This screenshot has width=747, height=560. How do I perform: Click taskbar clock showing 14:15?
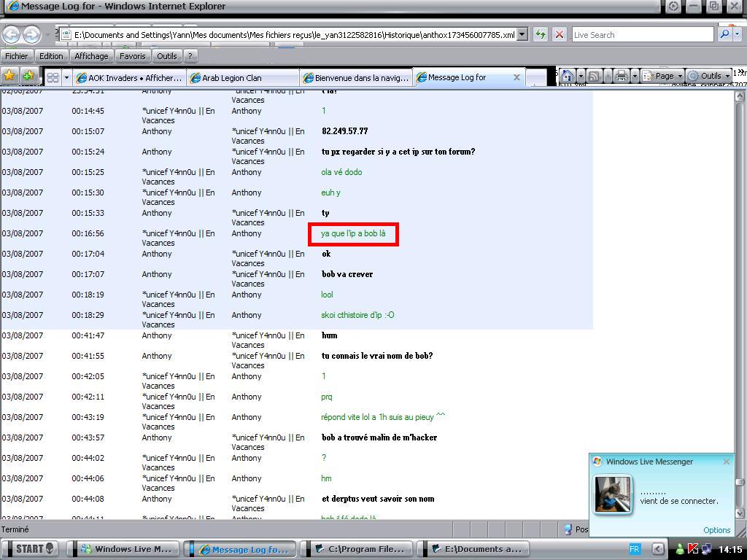729,549
